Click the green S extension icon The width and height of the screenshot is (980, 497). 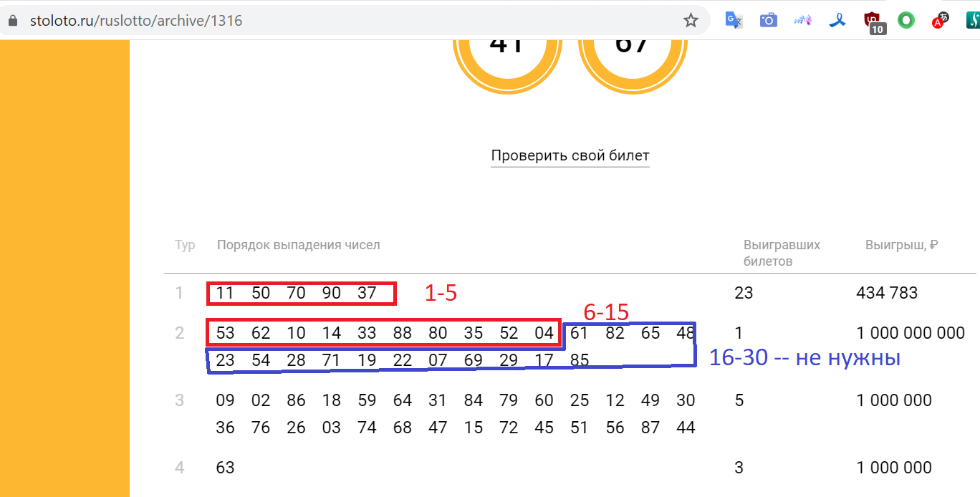tap(973, 20)
